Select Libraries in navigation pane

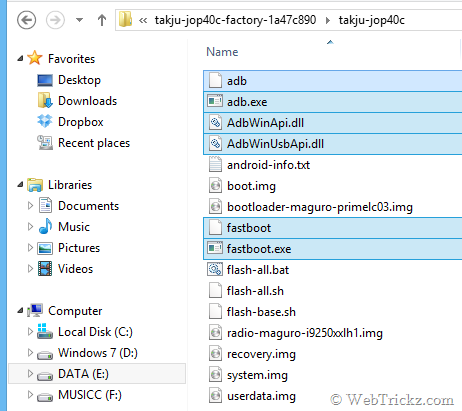pyautogui.click(x=70, y=185)
